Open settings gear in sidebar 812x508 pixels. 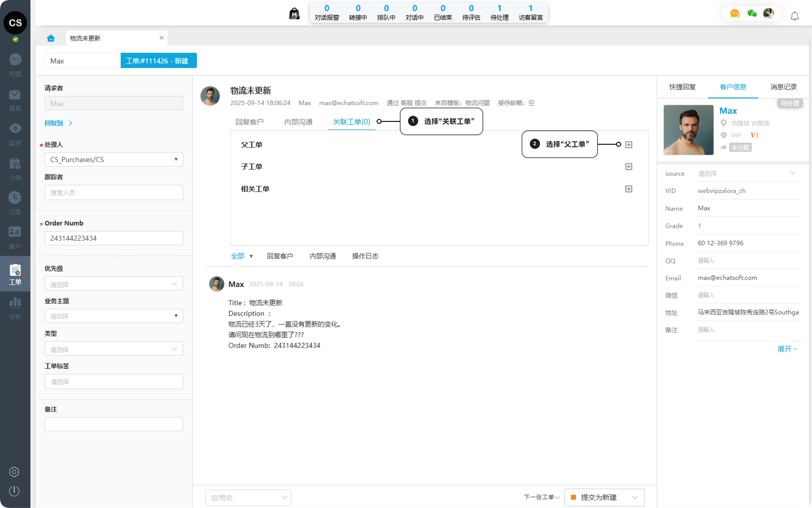click(x=14, y=472)
